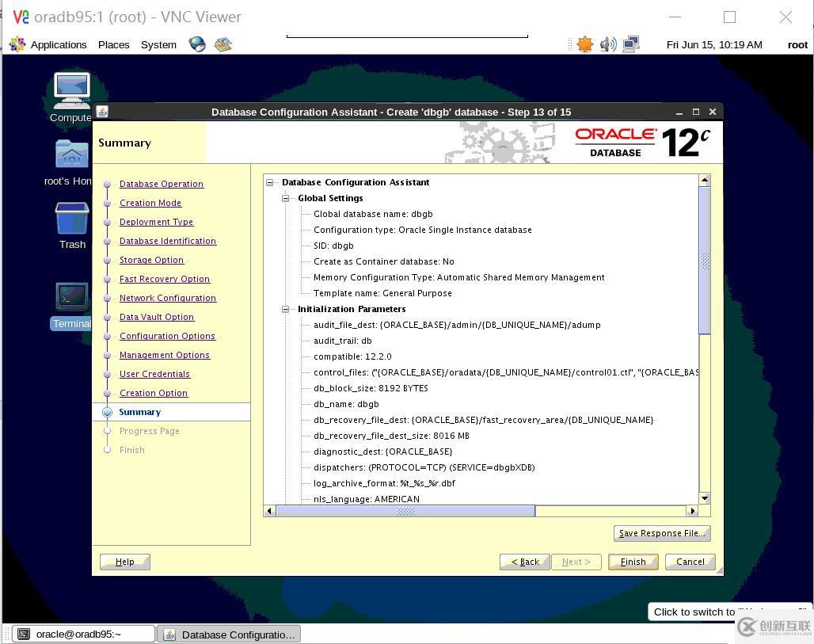Go to Database Operation step

click(x=162, y=184)
